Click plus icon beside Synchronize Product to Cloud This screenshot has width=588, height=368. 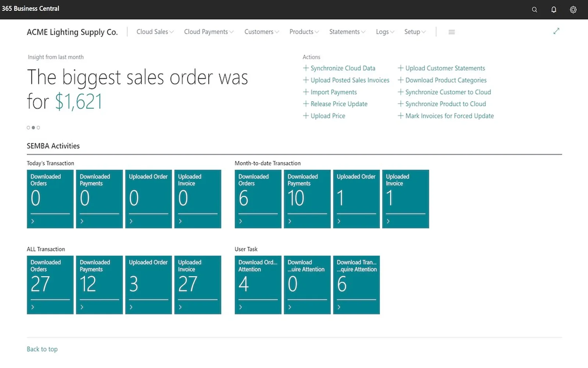(x=401, y=104)
